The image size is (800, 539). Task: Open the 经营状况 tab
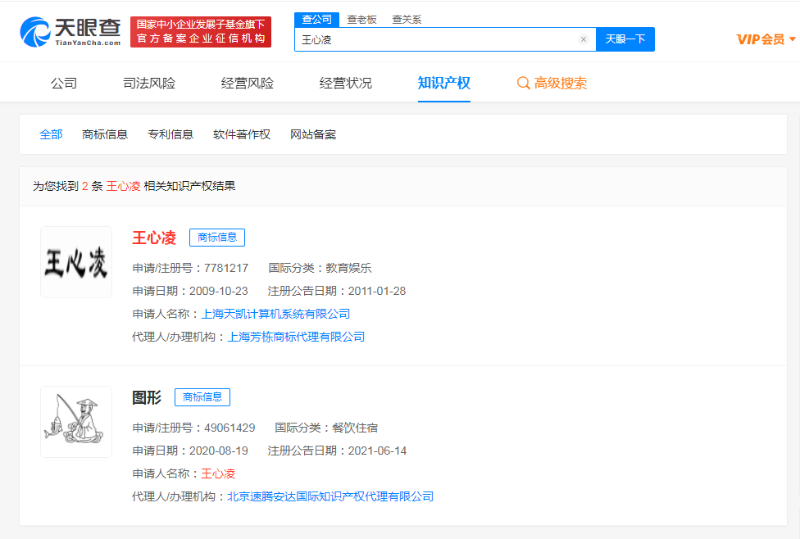pyautogui.click(x=345, y=83)
